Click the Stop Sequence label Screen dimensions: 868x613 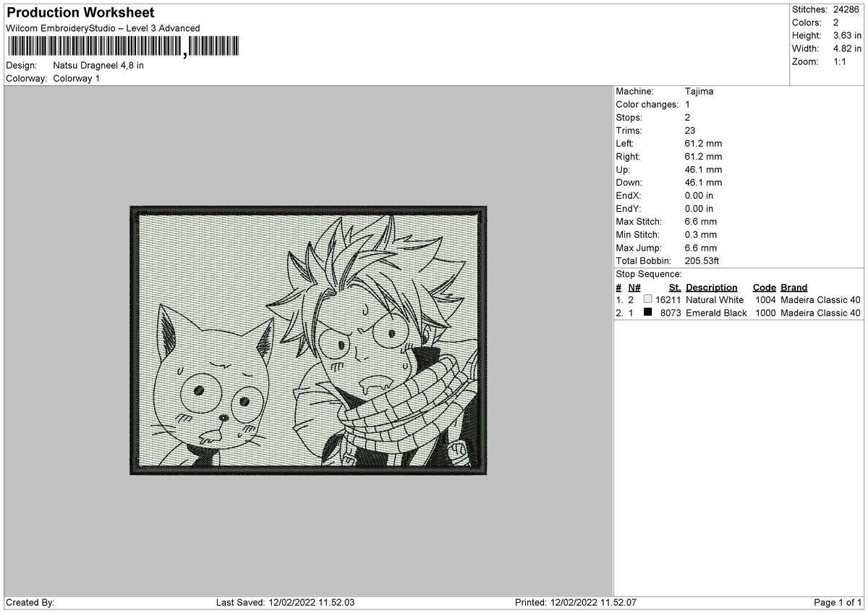click(649, 274)
